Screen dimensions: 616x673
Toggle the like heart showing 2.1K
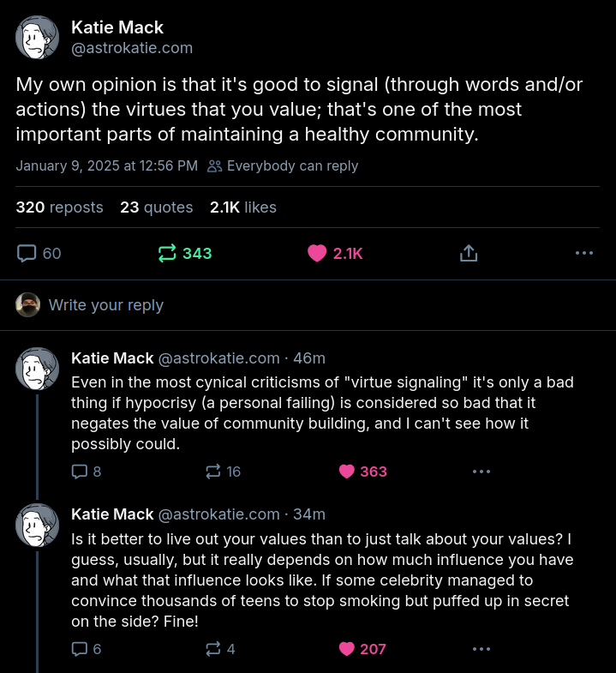(x=318, y=253)
